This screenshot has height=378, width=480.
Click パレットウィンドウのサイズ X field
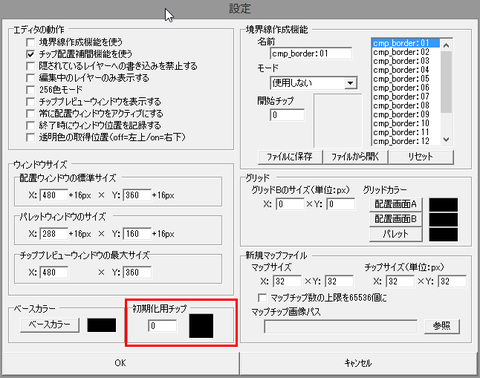[x=54, y=234]
